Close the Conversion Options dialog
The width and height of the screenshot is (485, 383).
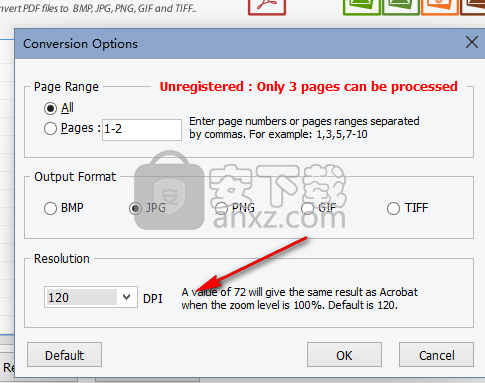coord(472,43)
